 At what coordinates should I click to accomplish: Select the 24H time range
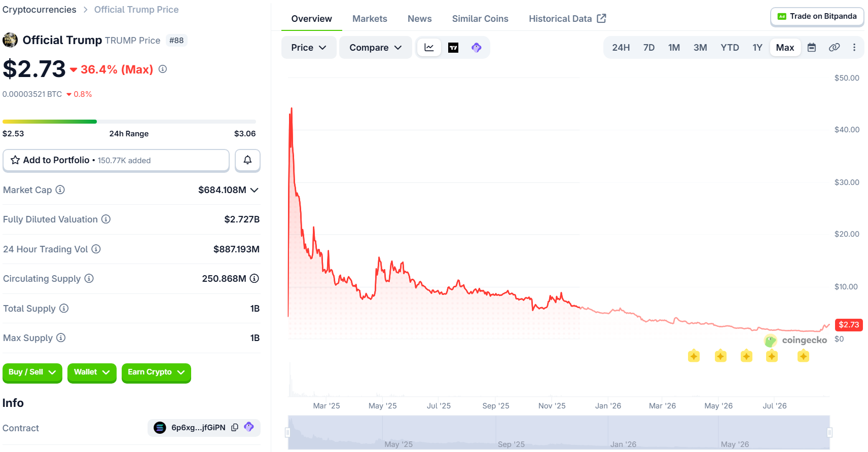pos(621,48)
